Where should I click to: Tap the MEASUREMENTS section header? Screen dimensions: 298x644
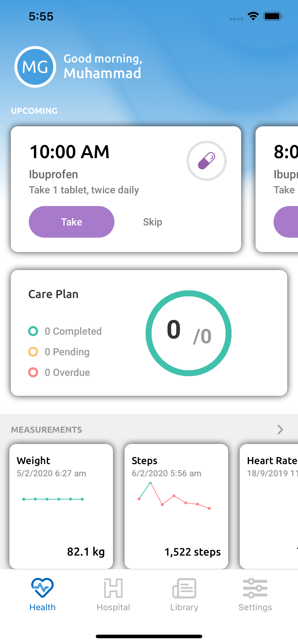pyautogui.click(x=47, y=430)
